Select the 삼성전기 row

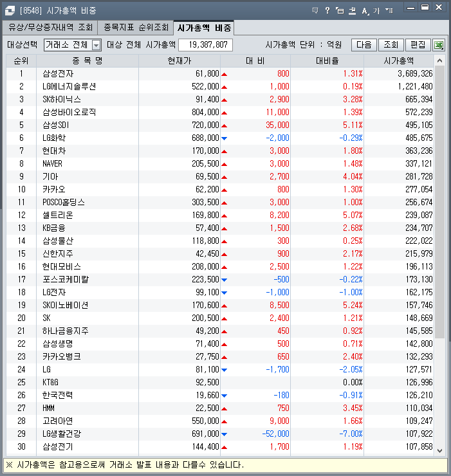pyautogui.click(x=220, y=447)
